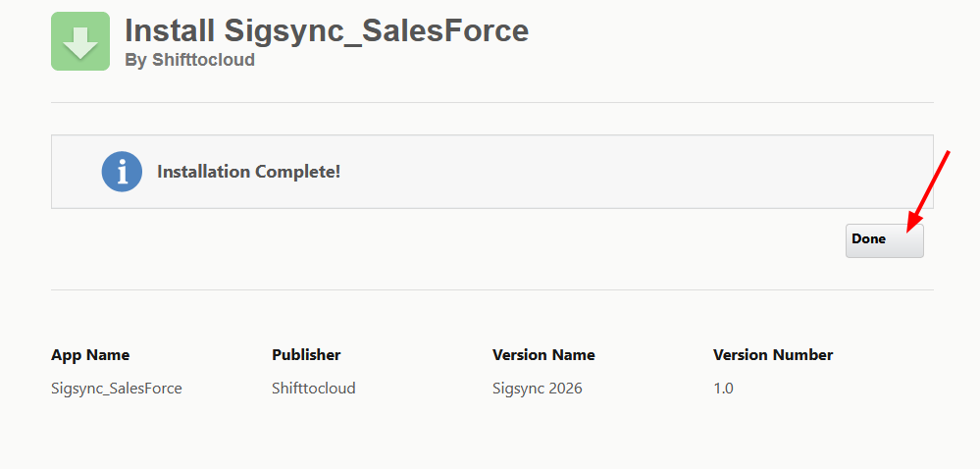Click the Shifttocloud publisher value
Viewport: 980px width, 469px height.
pyautogui.click(x=314, y=389)
